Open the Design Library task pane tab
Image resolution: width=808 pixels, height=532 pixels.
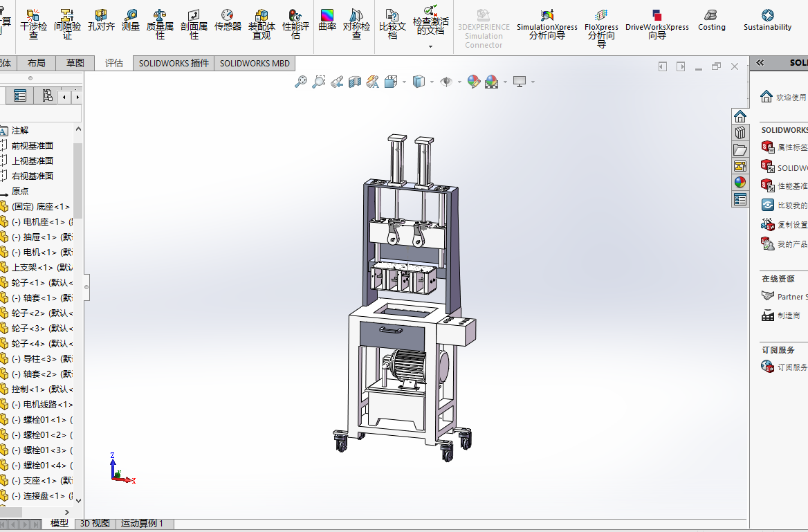[740, 133]
